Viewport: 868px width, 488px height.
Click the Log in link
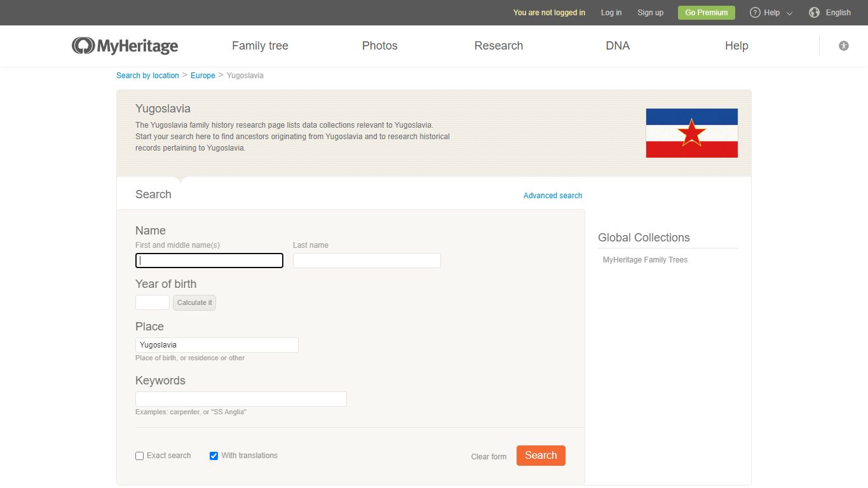tap(611, 13)
